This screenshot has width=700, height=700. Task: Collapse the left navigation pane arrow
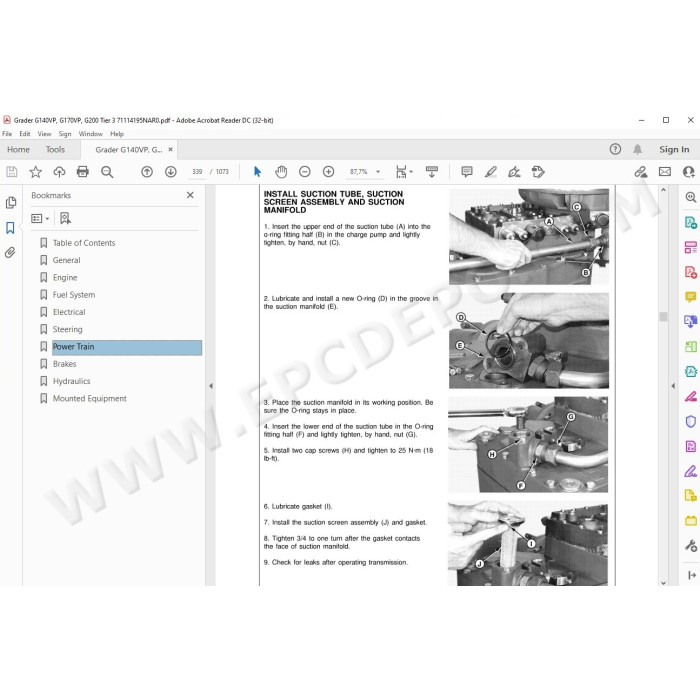pyautogui.click(x=211, y=386)
